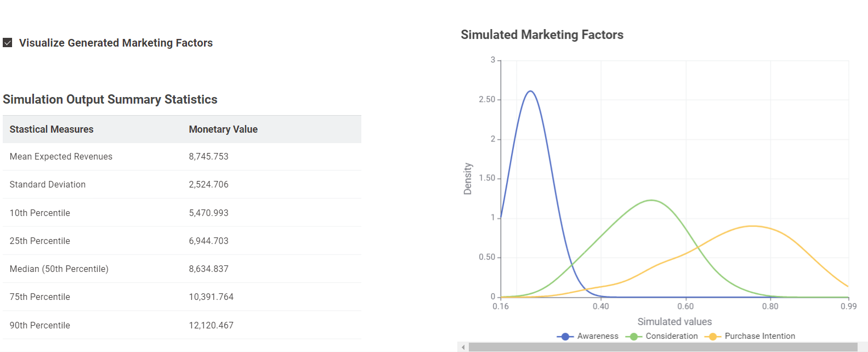Click the green Consideration legend marker

[633, 337]
